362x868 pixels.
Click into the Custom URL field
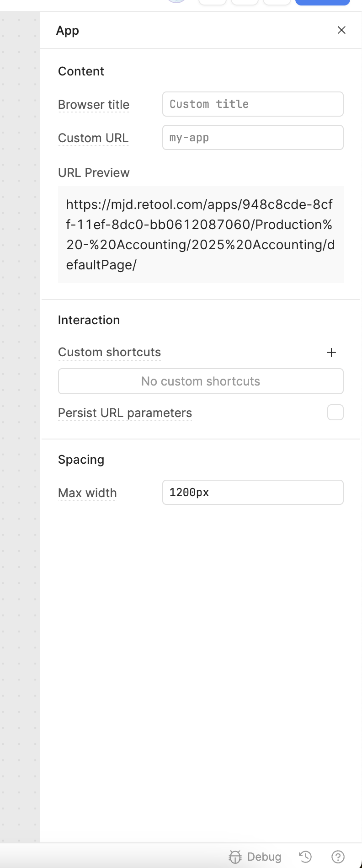(x=253, y=138)
